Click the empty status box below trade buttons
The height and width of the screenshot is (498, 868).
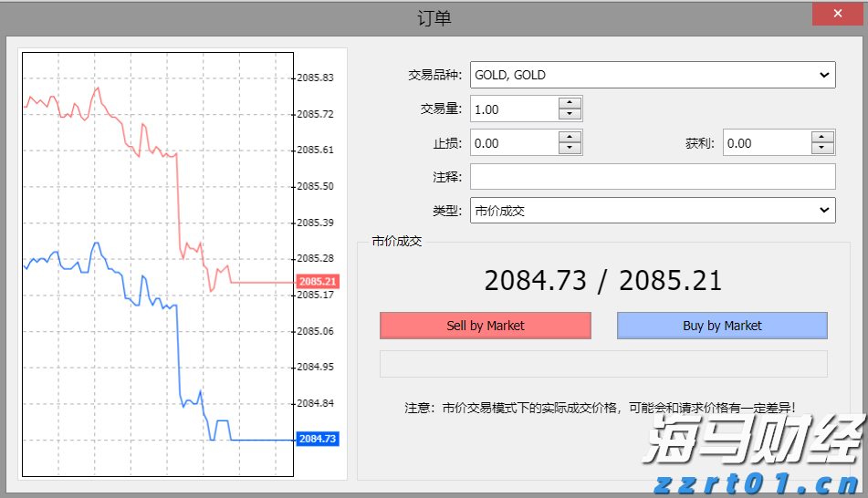coord(602,363)
